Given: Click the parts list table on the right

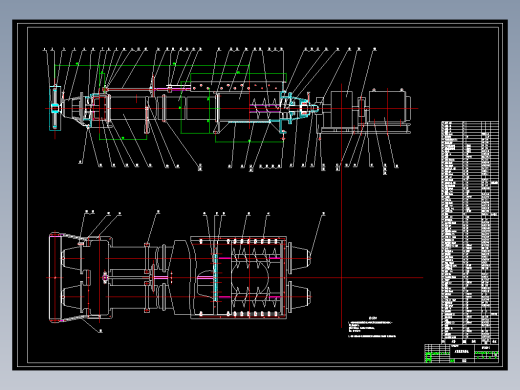Looking at the screenshot, I should pyautogui.click(x=470, y=233).
